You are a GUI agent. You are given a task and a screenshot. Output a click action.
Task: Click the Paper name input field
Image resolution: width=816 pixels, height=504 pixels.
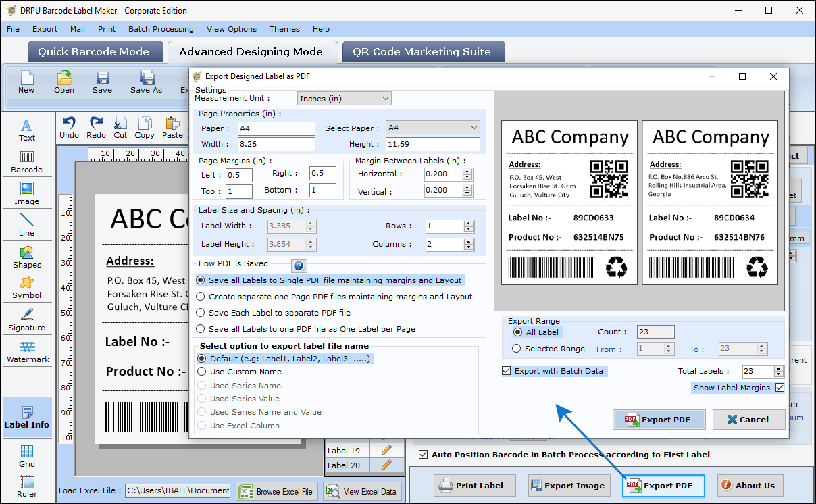[276, 128]
